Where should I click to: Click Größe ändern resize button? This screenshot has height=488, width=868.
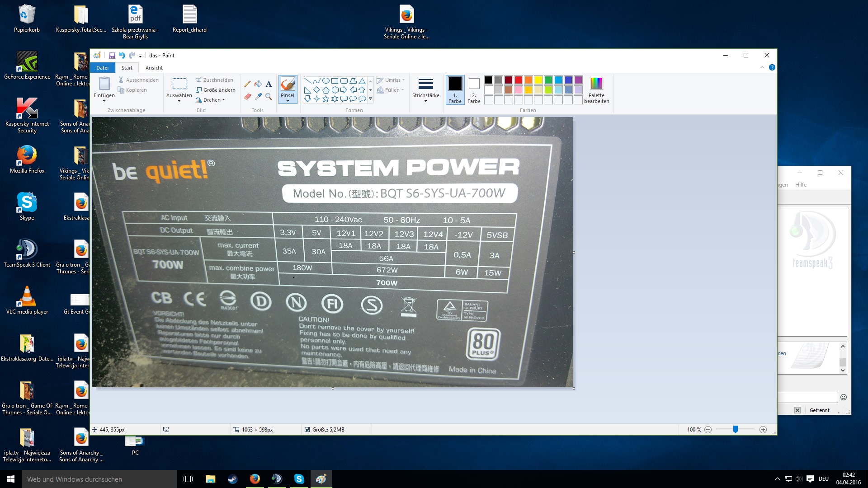(x=216, y=90)
